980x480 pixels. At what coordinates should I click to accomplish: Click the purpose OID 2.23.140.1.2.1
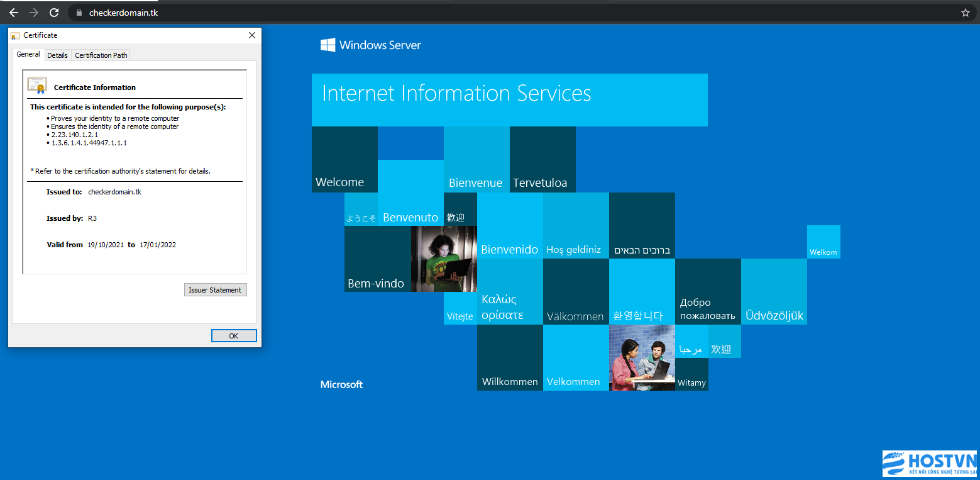pyautogui.click(x=75, y=135)
